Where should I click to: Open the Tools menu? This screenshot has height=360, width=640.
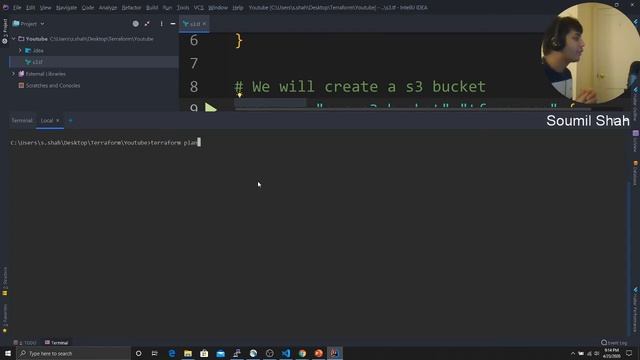click(182, 7)
